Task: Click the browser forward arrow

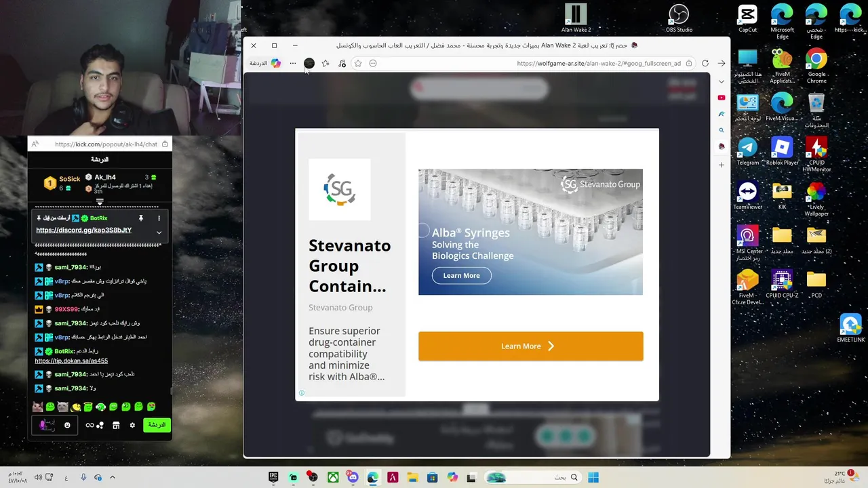Action: click(722, 63)
